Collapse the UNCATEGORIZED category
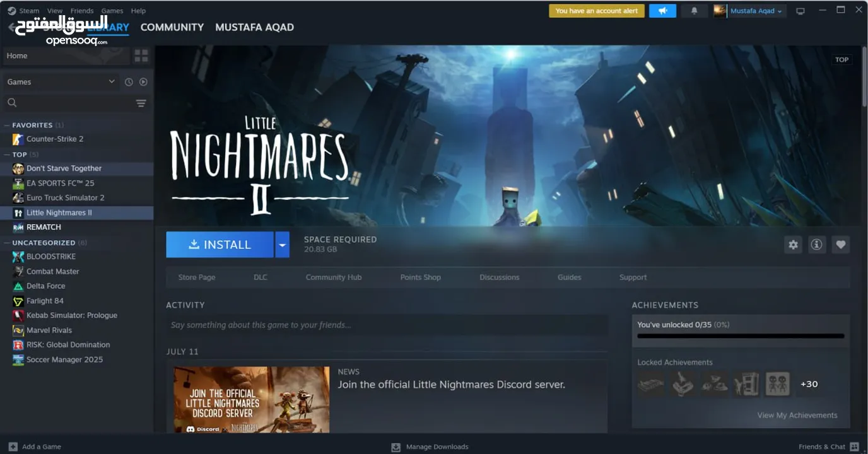868x454 pixels. point(7,243)
